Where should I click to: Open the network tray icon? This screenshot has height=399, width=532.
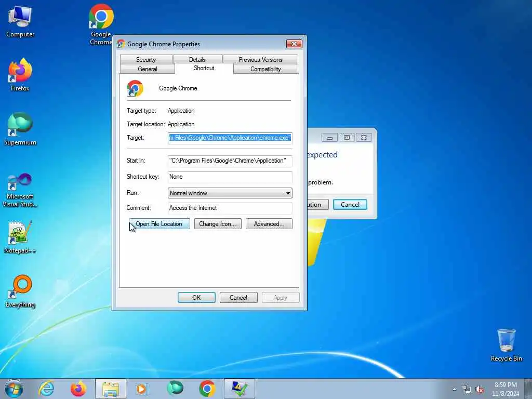(467, 390)
